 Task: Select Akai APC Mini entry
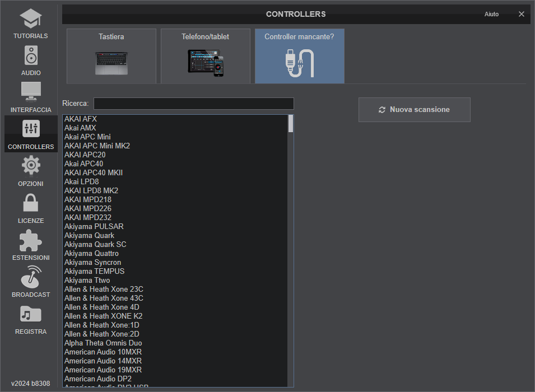(x=175, y=137)
